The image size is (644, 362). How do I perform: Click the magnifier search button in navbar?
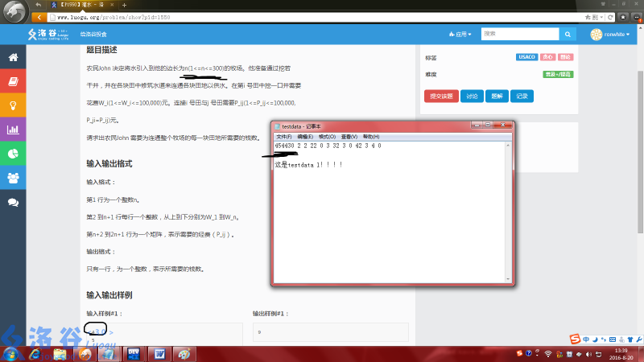[x=568, y=35]
